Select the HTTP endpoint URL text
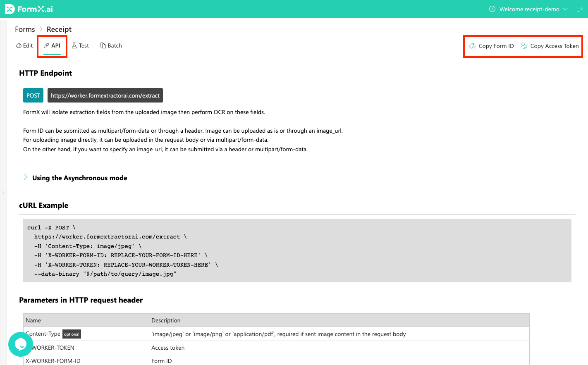 click(105, 95)
